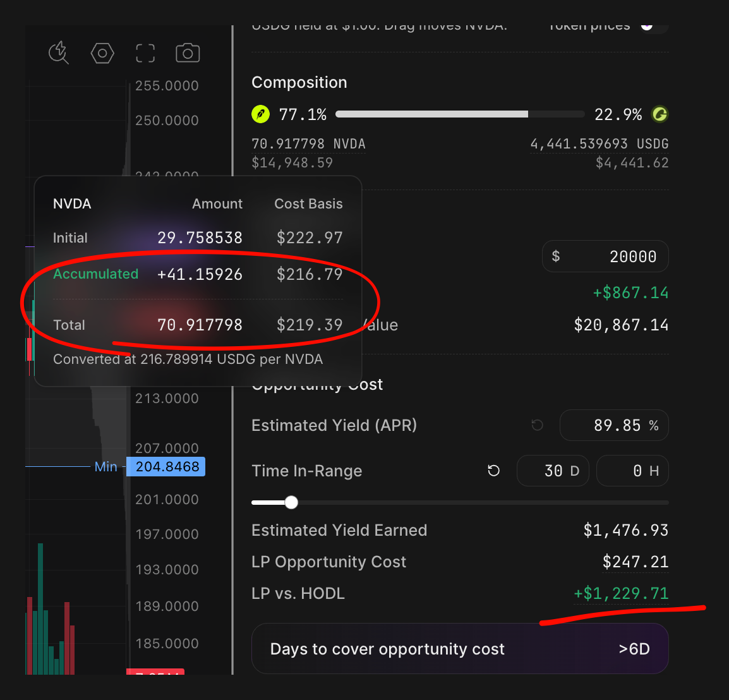Click the Total cost basis $219.39
This screenshot has width=729, height=700.
(x=310, y=325)
